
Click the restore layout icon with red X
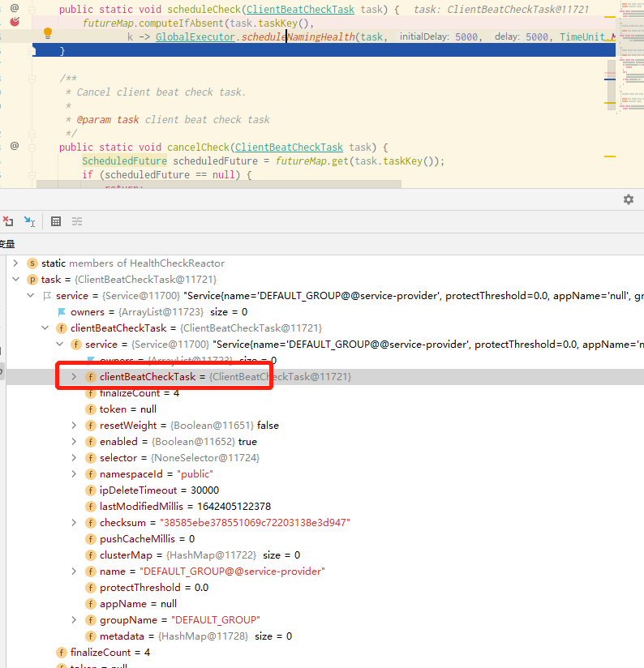tap(8, 221)
